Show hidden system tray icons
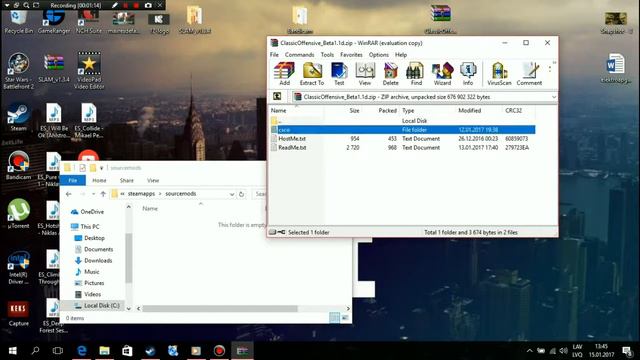This screenshot has height=360, width=640. (x=529, y=351)
